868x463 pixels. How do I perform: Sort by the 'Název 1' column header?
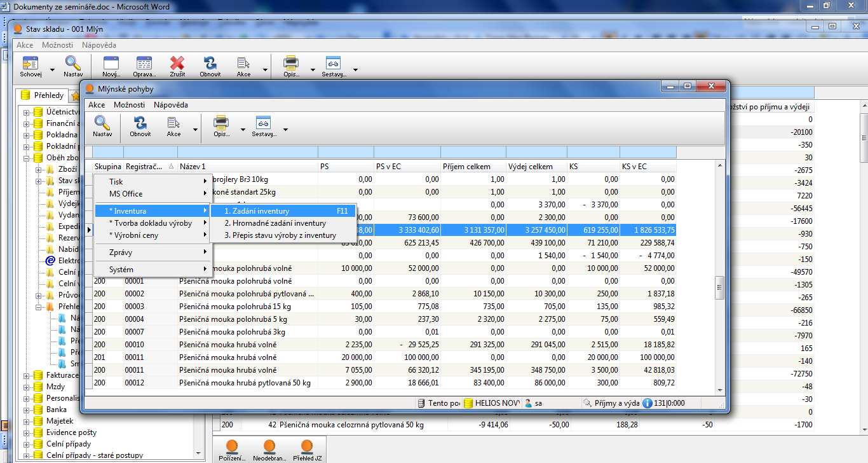(248, 167)
